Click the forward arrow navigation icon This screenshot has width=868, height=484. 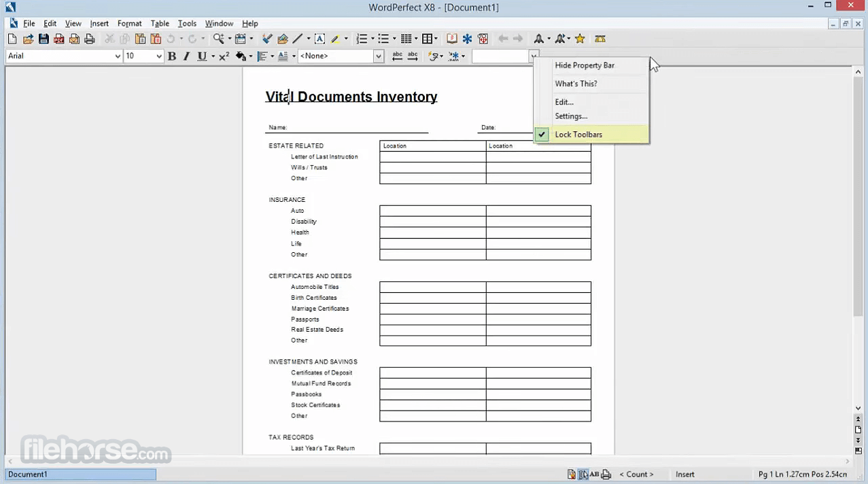click(x=518, y=39)
